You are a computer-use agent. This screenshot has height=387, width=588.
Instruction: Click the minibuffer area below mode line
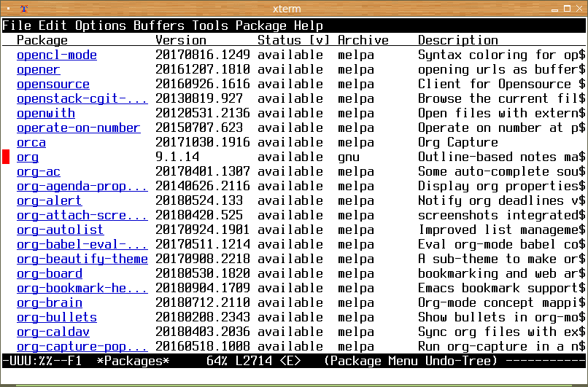[x=293, y=376]
